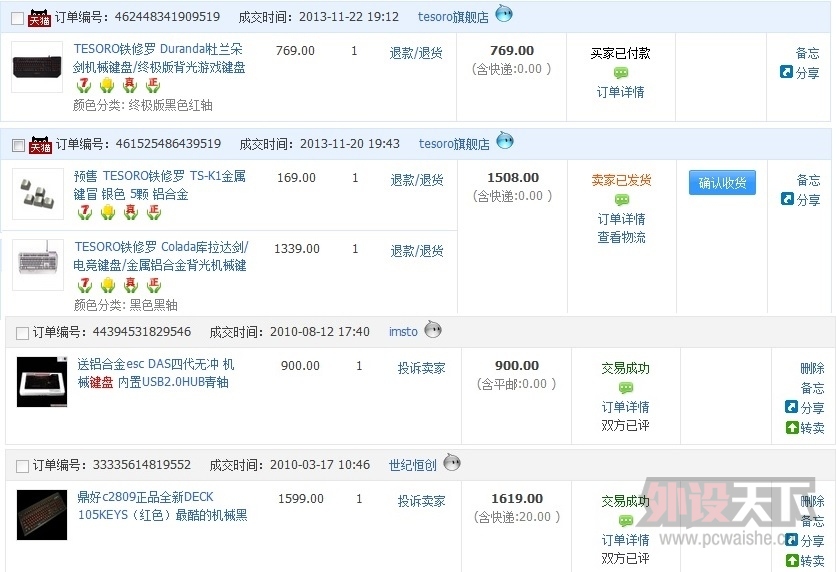Select the 1508.00 order total
Screen dimensions: 836x572
click(513, 178)
